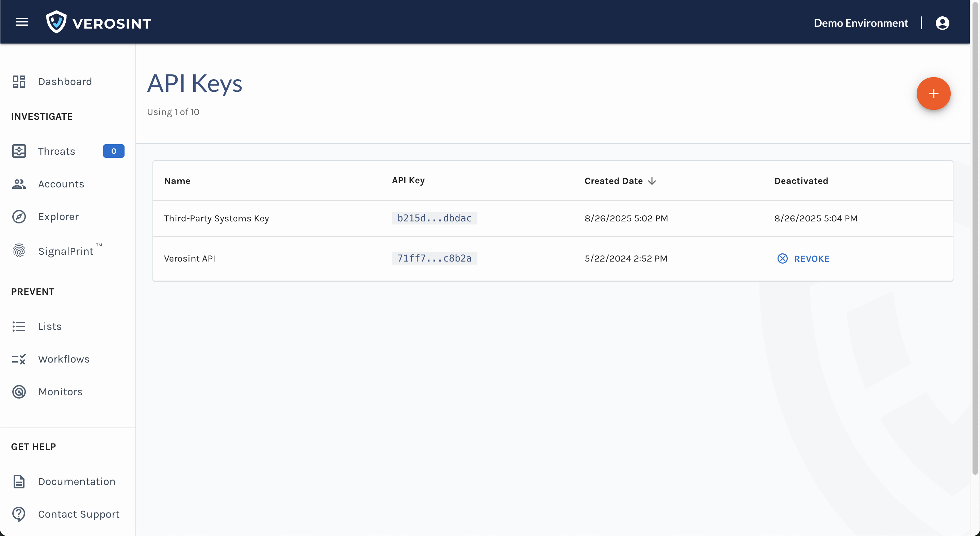
Task: Add a new API key with plus button
Action: point(933,94)
